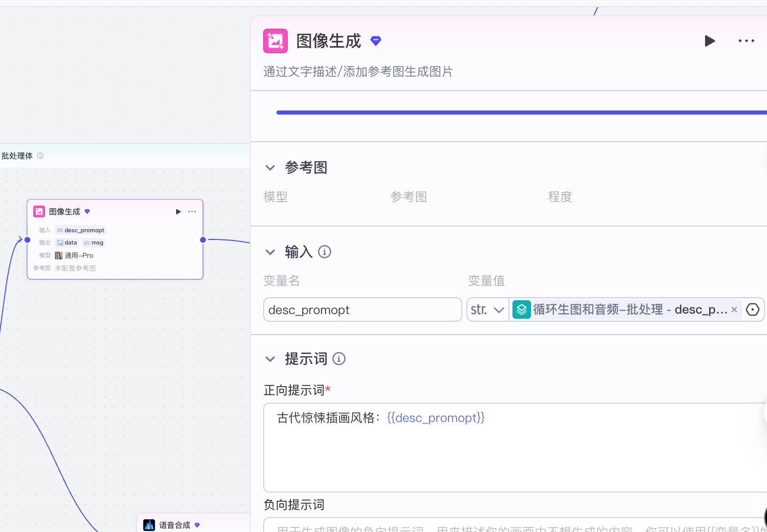Click the blue diamond badge beside panel title
767x532 pixels.
point(376,41)
